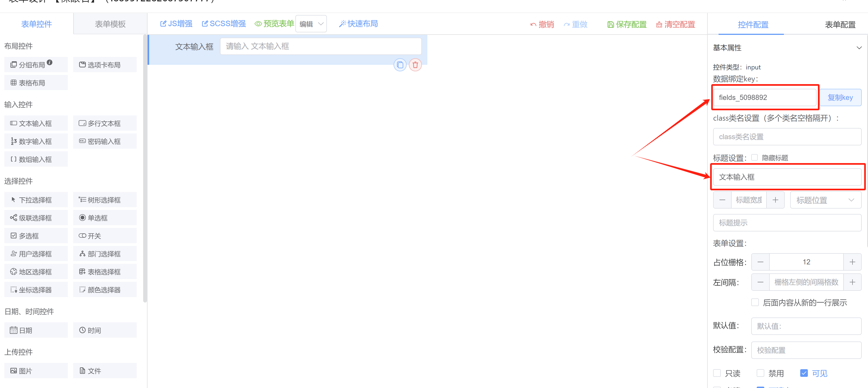Screen dimensions: 868x388
Task: Add the image upload control (图片)
Action: (x=36, y=371)
